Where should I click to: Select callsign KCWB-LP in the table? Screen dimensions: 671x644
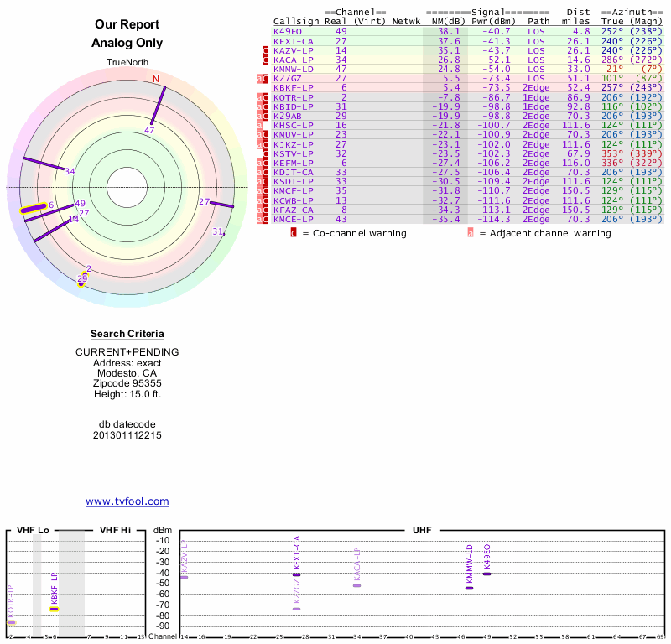(x=293, y=200)
